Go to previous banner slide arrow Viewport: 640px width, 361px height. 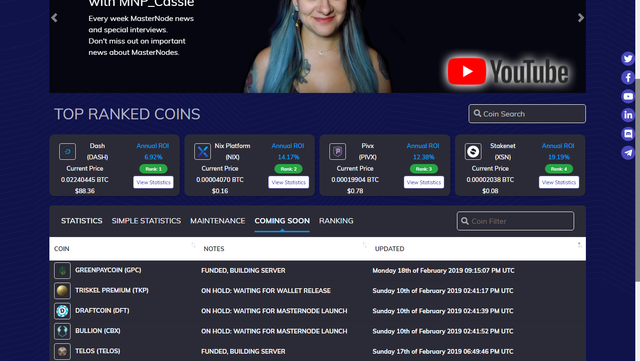pyautogui.click(x=54, y=18)
